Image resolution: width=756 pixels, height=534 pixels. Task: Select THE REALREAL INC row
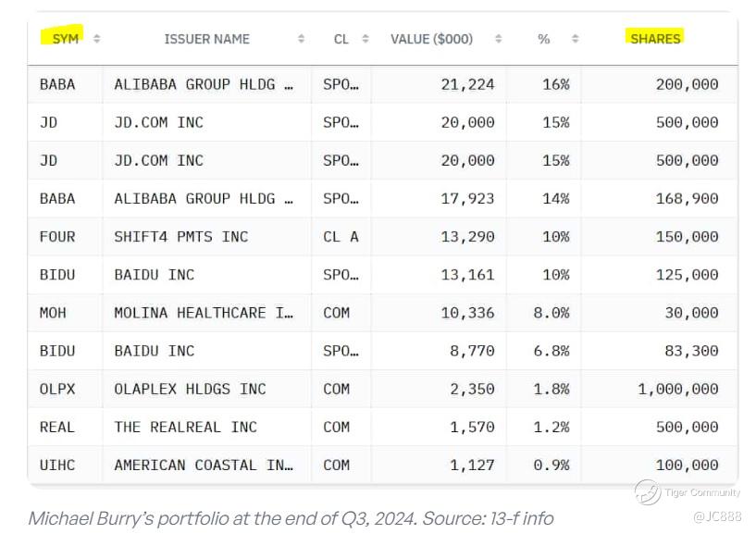click(185, 427)
